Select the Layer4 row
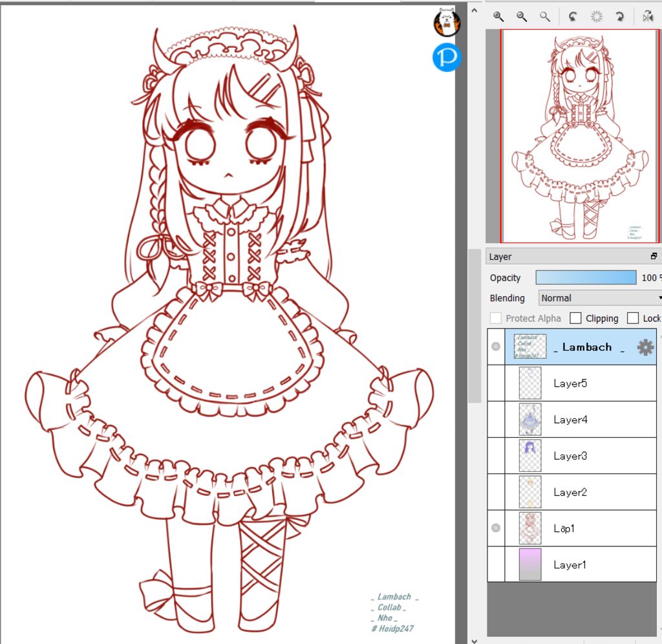 581,420
